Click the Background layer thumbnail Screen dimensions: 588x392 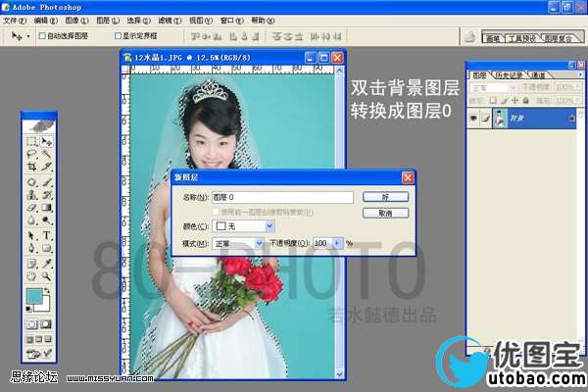point(500,119)
